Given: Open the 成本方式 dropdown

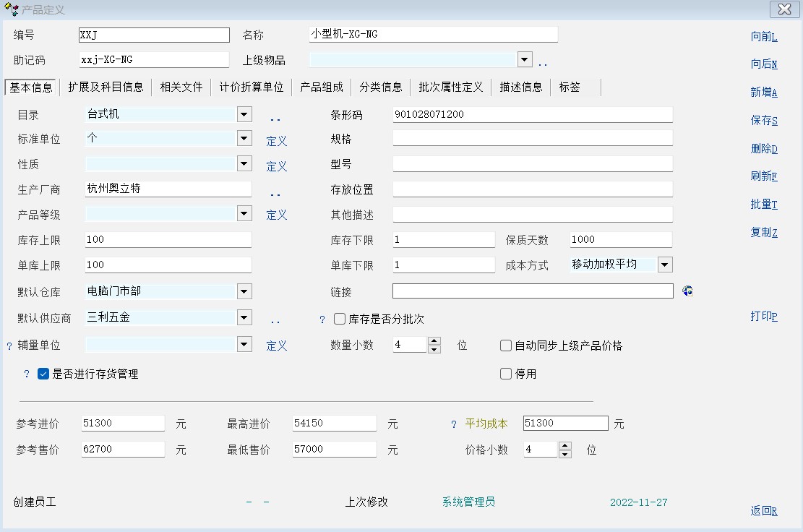Looking at the screenshot, I should click(665, 265).
